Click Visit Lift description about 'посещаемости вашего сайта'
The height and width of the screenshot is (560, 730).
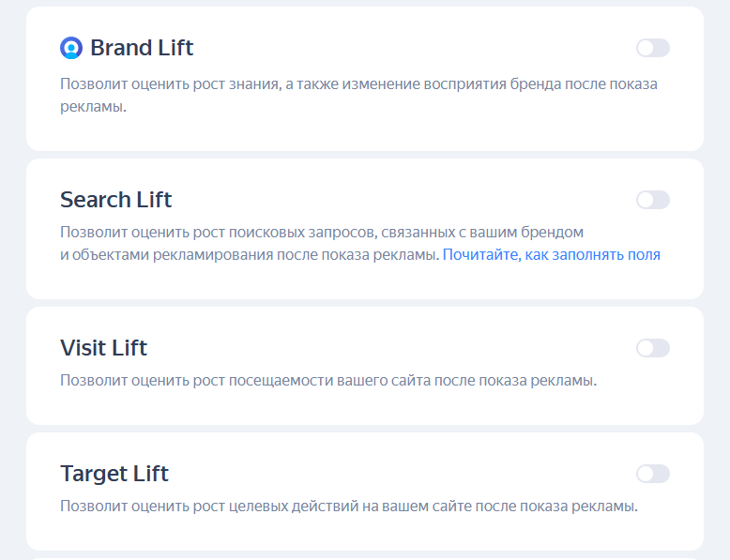pos(329,380)
